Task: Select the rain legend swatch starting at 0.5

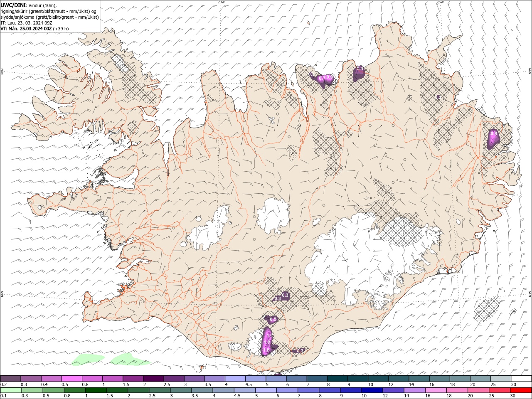Action: pos(53,390)
